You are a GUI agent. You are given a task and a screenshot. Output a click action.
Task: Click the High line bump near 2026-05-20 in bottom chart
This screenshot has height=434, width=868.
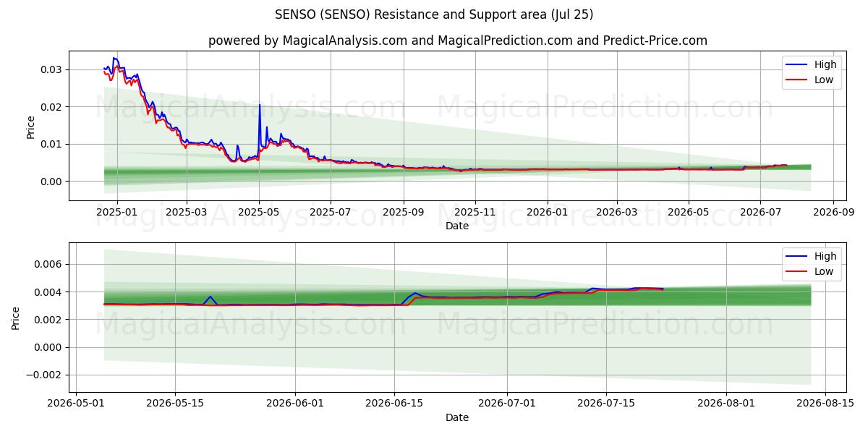click(210, 297)
